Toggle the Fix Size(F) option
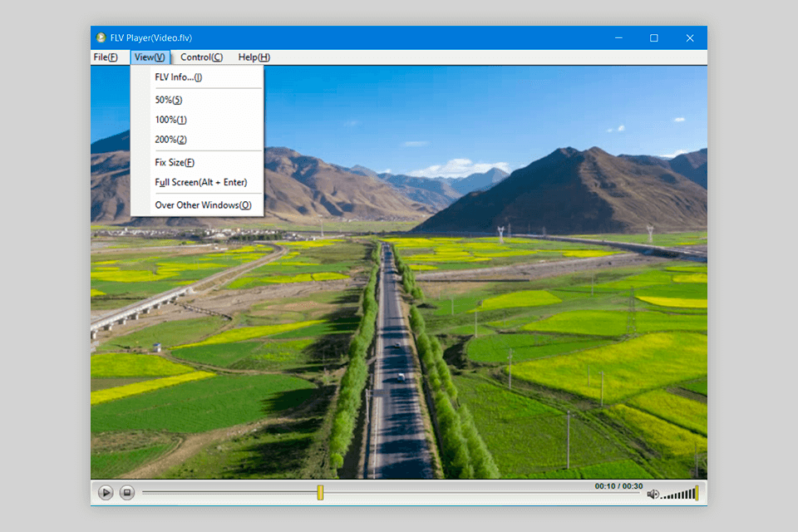This screenshot has height=532, width=798. click(x=197, y=162)
